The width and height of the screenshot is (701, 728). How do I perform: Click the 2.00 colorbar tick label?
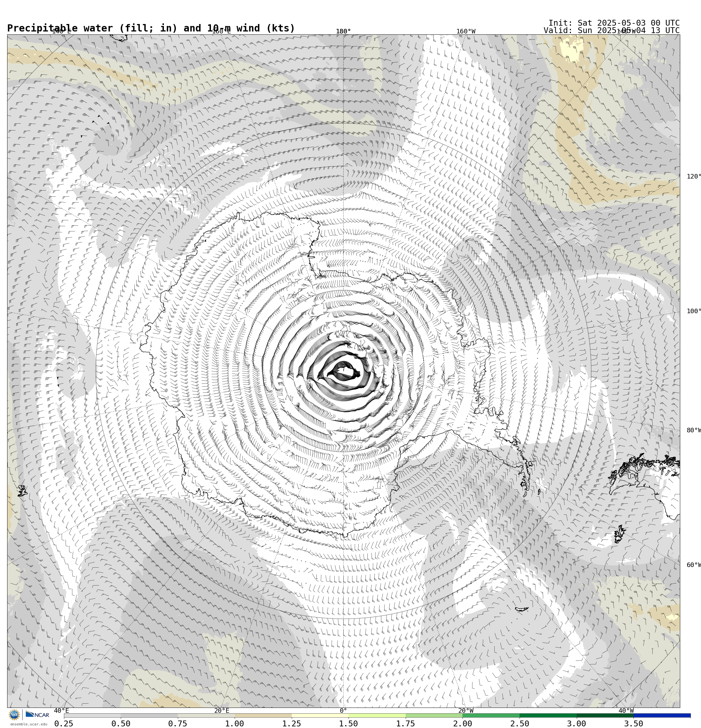tap(462, 723)
